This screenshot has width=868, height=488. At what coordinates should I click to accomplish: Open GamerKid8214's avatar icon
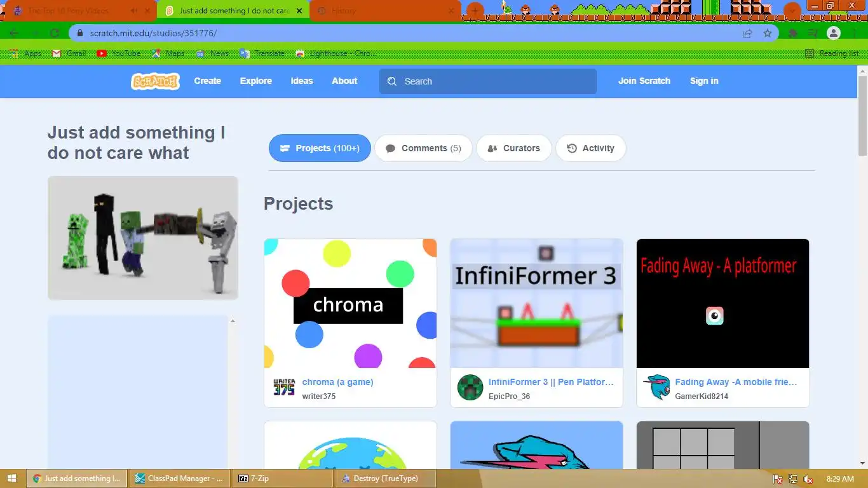[x=656, y=388]
